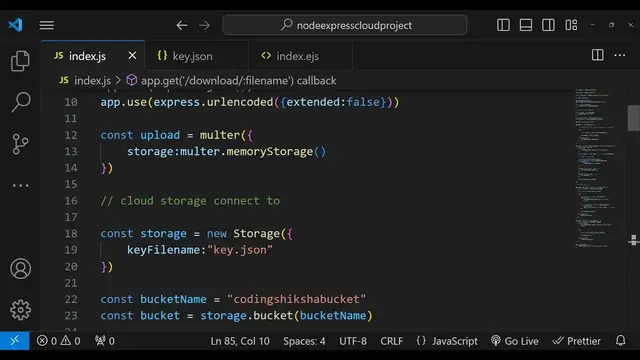Split the editor to the right
Screen dimensions: 640x360
tap(598, 55)
